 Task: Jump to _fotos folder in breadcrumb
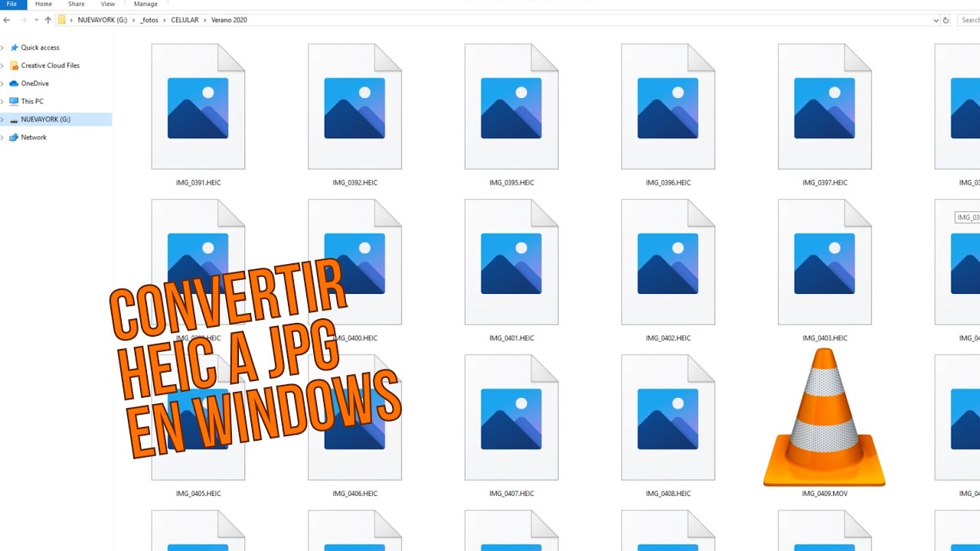coord(149,20)
